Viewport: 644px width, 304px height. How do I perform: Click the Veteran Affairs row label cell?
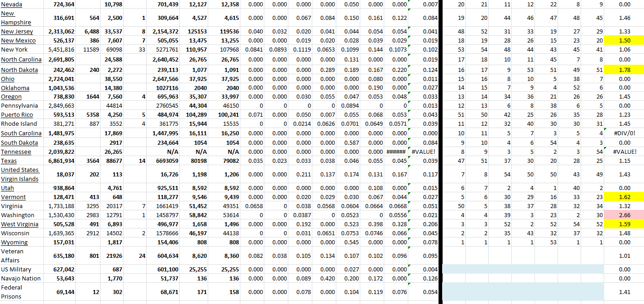[x=14, y=256]
